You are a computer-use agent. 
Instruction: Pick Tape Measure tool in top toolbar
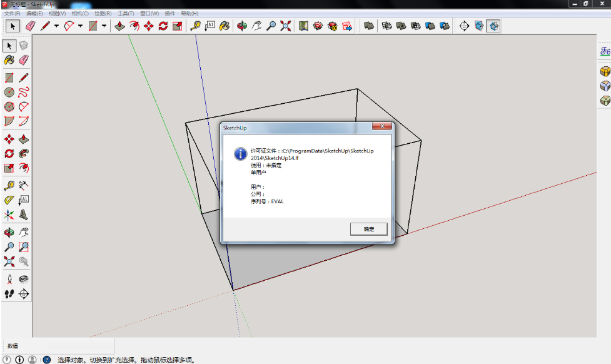click(x=195, y=26)
